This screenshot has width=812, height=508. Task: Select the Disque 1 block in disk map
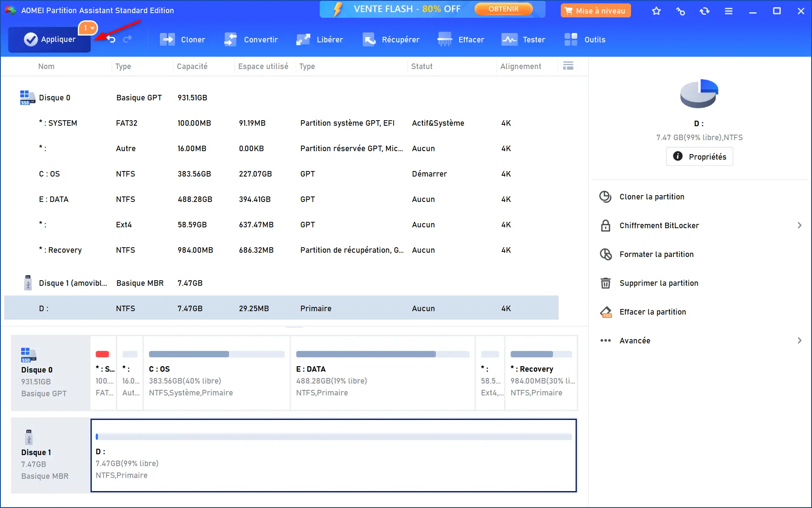point(51,456)
